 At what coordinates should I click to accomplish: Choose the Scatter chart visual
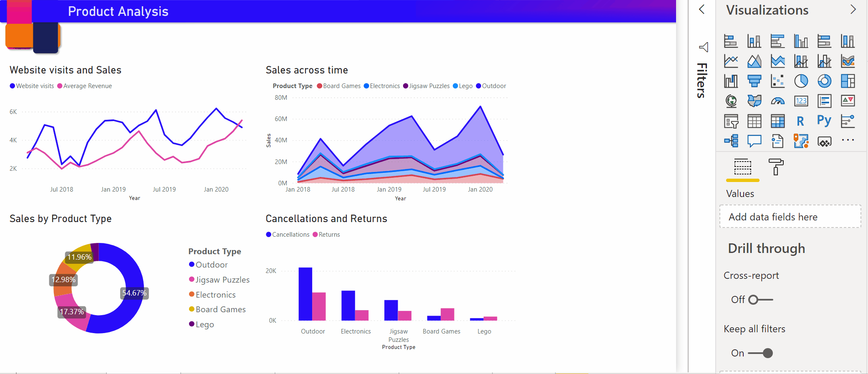pyautogui.click(x=777, y=81)
